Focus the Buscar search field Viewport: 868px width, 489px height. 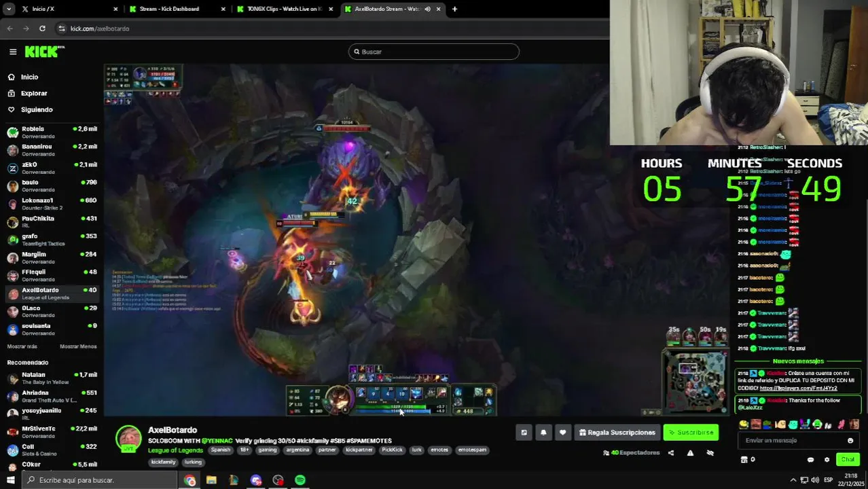433,52
